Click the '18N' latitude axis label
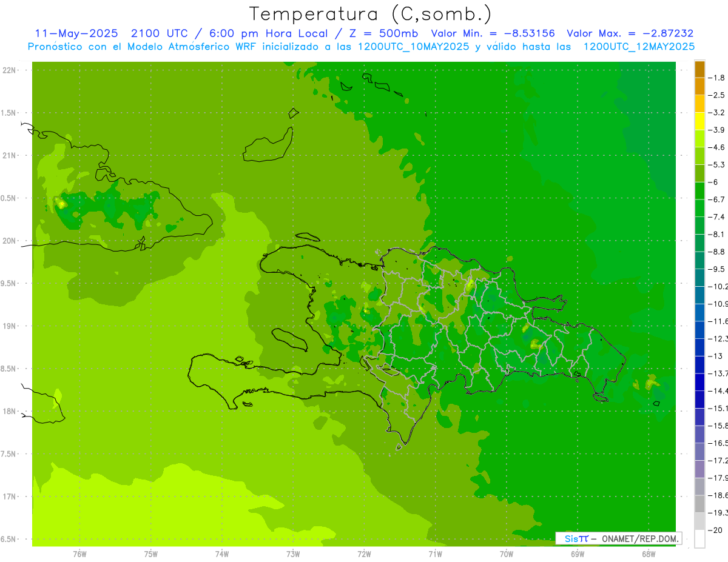The image size is (728, 562). coord(8,411)
